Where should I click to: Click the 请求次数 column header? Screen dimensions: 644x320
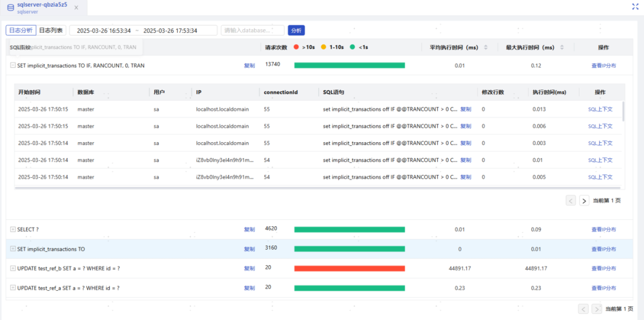pyautogui.click(x=276, y=47)
